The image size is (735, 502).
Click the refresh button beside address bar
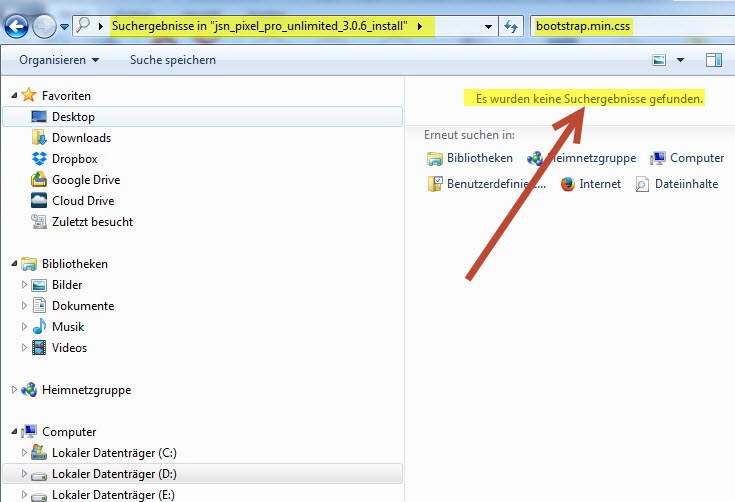(x=512, y=25)
